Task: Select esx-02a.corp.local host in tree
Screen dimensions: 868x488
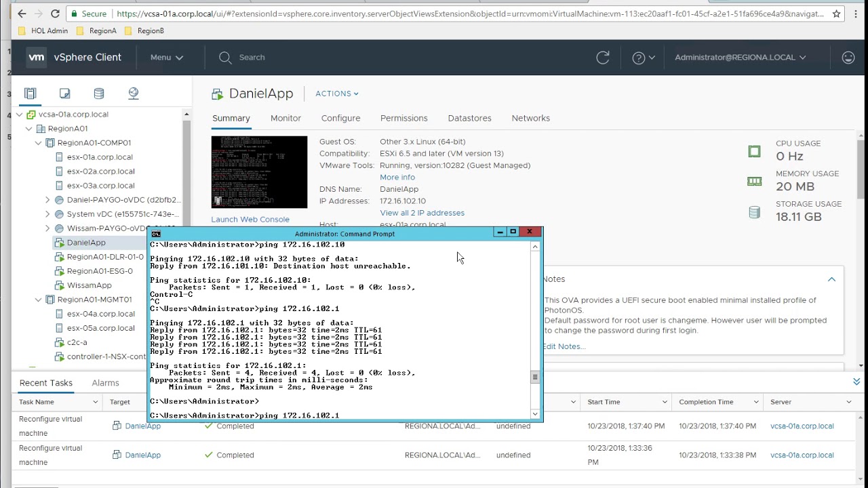Action: pos(100,171)
